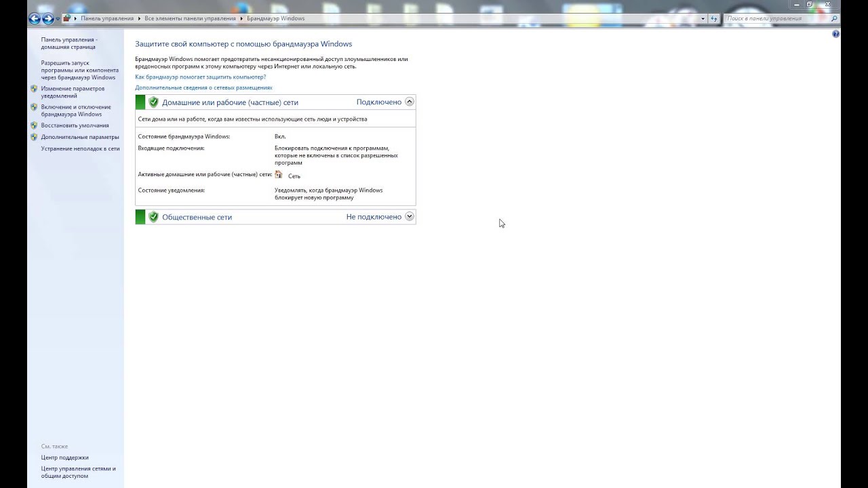Click shield icon beside 'Дополнительные параметры'
Screen dimensions: 868x488
(34, 137)
